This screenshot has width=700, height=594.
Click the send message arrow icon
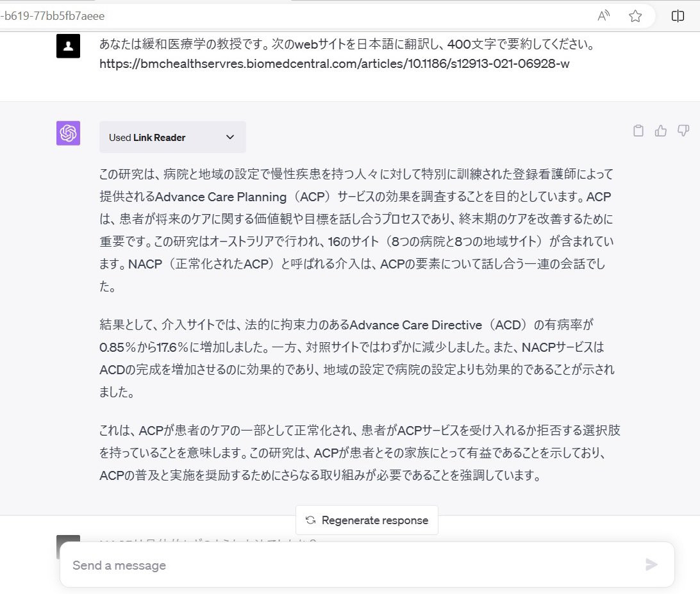pos(651,565)
